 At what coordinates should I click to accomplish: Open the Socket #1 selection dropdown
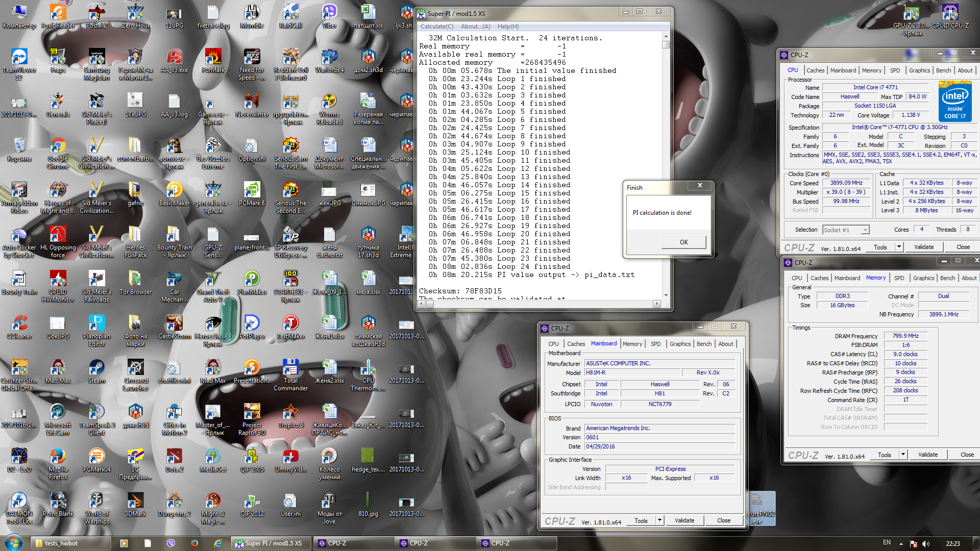(846, 230)
